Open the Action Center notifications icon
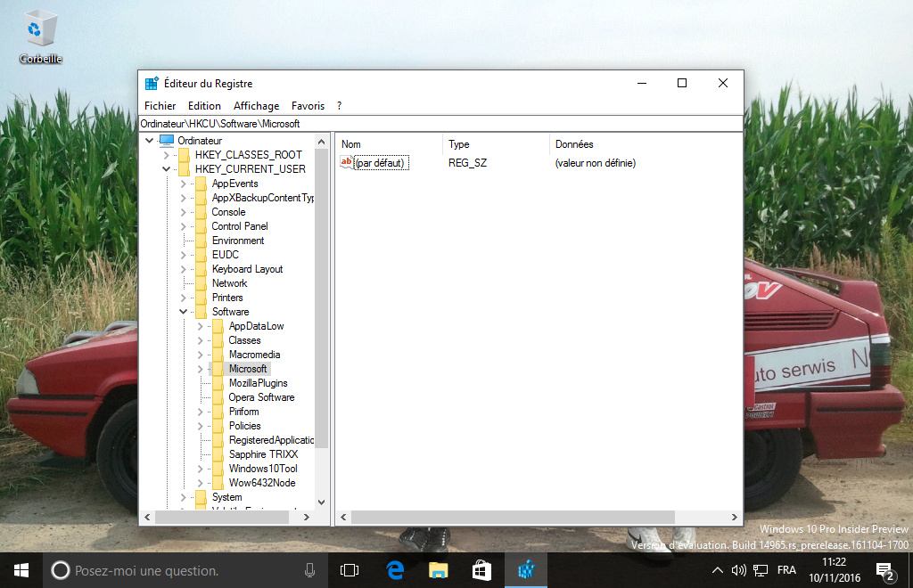 (x=884, y=570)
